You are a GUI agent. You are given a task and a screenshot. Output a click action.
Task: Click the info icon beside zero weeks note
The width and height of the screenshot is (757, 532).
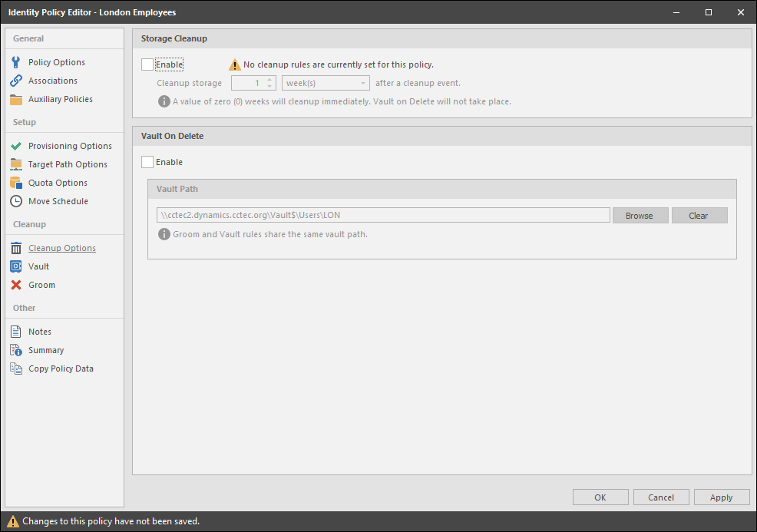(x=164, y=101)
